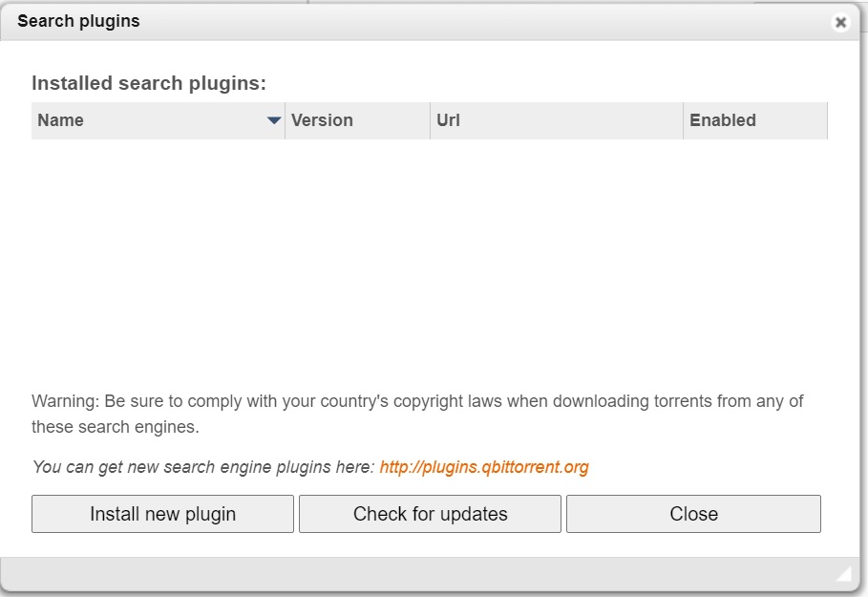868x597 pixels.
Task: Sort plugins by Version column header
Action: click(357, 120)
